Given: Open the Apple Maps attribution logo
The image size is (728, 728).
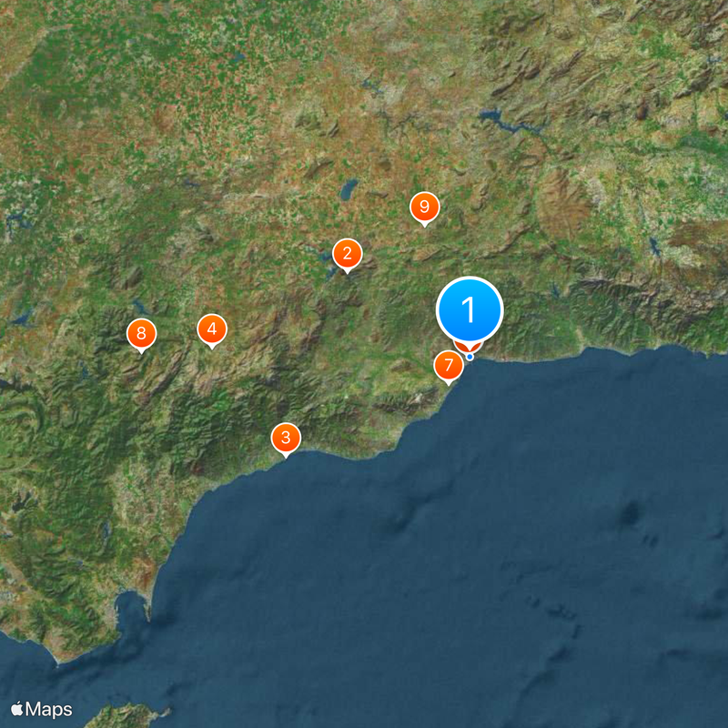Looking at the screenshot, I should [x=42, y=710].
